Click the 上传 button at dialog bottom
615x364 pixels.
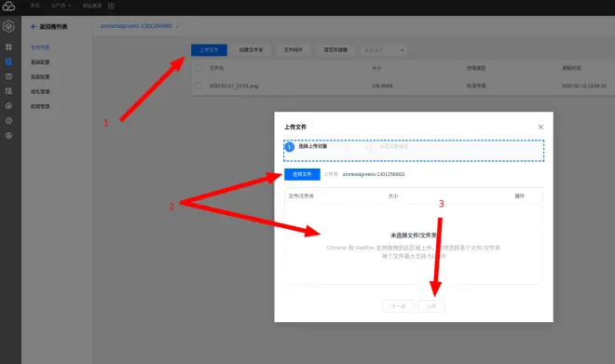431,306
